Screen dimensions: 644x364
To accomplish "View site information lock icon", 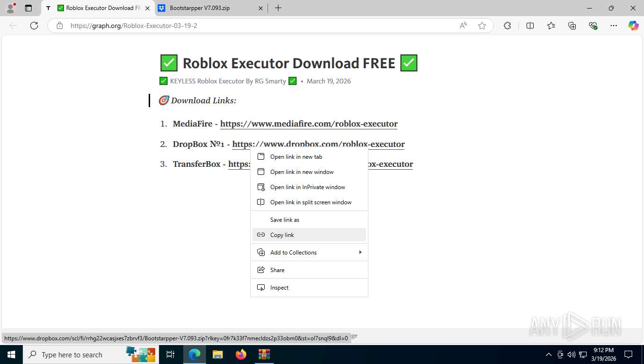I will (60, 26).
